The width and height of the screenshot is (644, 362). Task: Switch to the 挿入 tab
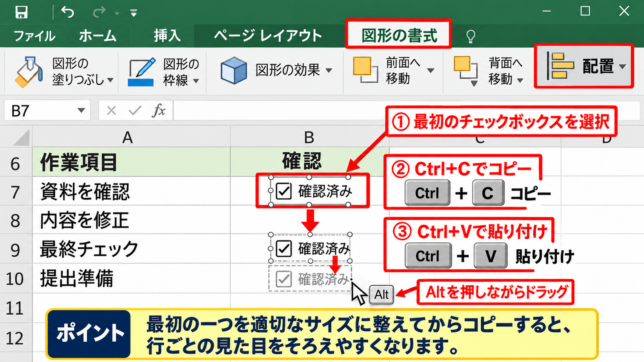coord(167,36)
